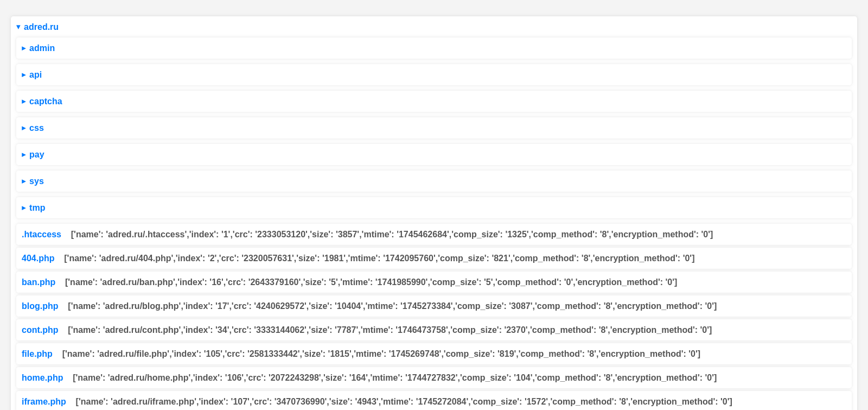Open the home.php file link

pos(42,378)
